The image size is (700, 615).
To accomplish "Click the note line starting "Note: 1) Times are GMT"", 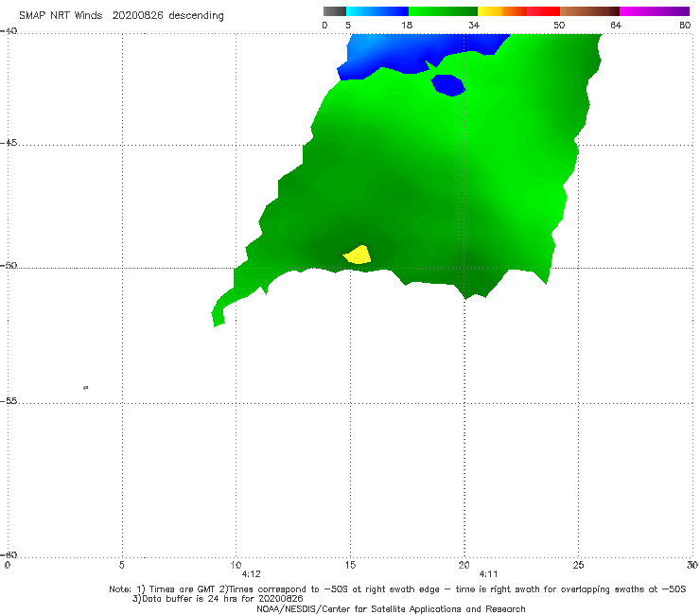I will 397,589.
